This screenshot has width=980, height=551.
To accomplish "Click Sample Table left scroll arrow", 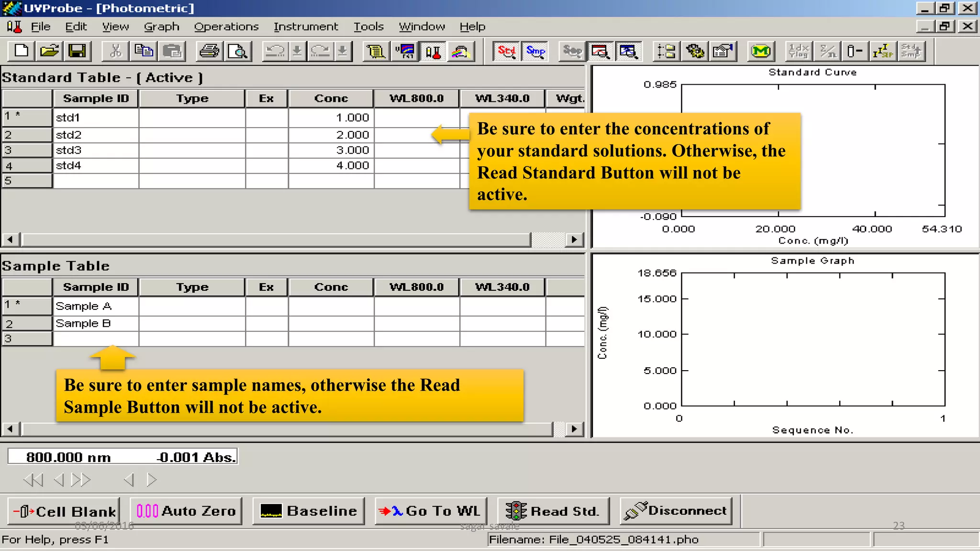I will (11, 429).
